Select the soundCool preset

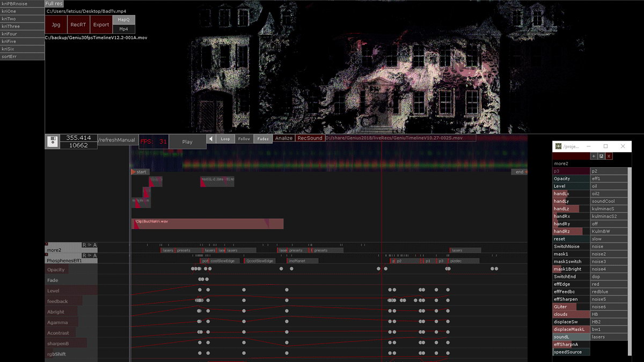click(x=609, y=201)
